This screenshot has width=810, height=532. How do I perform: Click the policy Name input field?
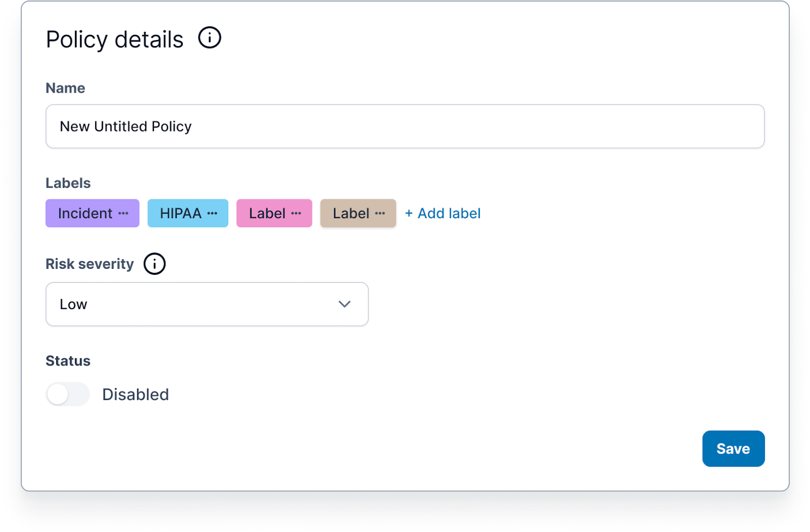(x=405, y=127)
